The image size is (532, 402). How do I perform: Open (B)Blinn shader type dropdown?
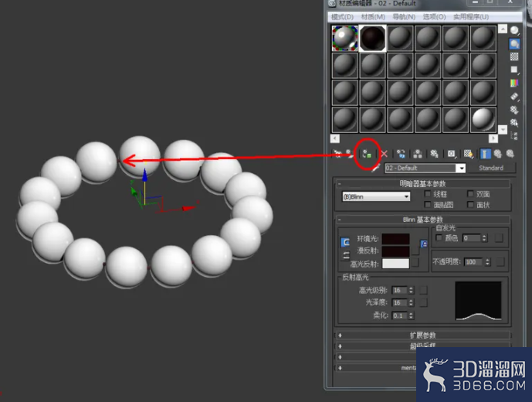coord(376,196)
